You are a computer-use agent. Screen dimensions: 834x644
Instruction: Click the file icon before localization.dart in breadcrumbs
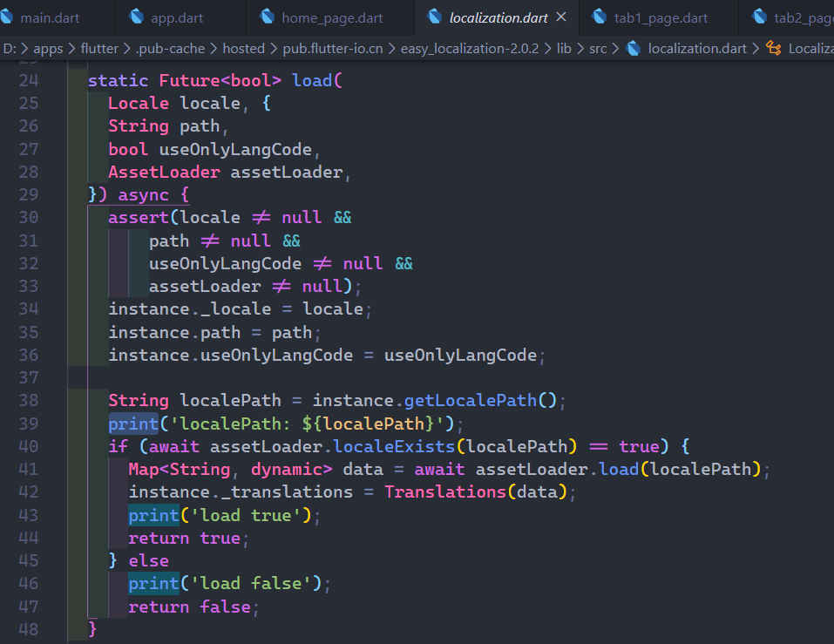634,48
